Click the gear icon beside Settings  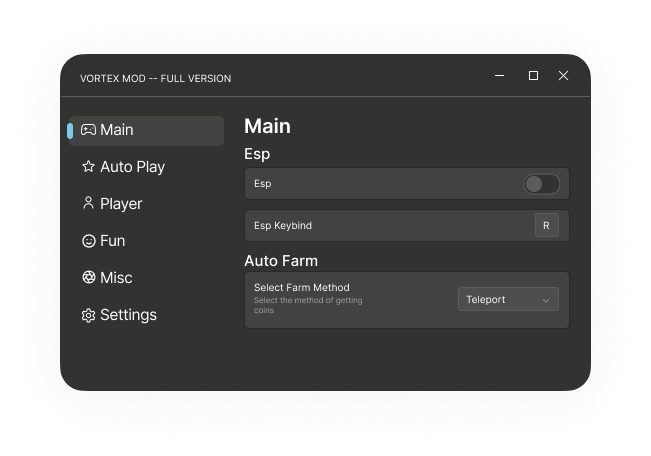coord(88,315)
